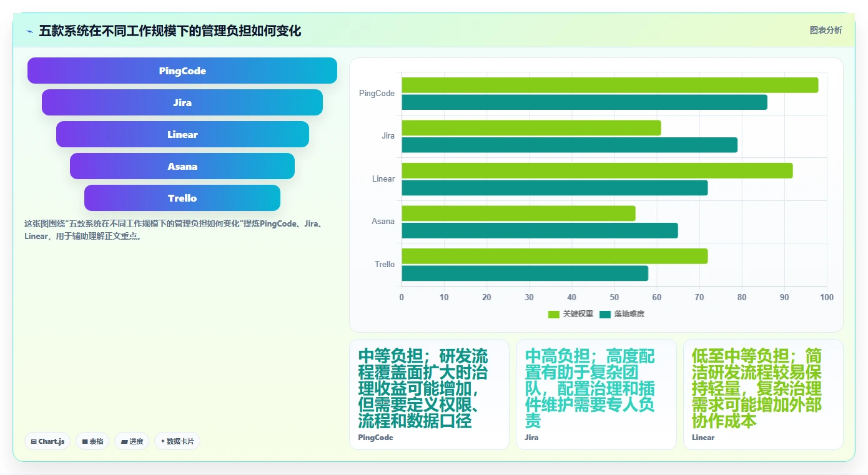Select the Asana funnel bar
Image resolution: width=868 pixels, height=475 pixels.
[182, 166]
